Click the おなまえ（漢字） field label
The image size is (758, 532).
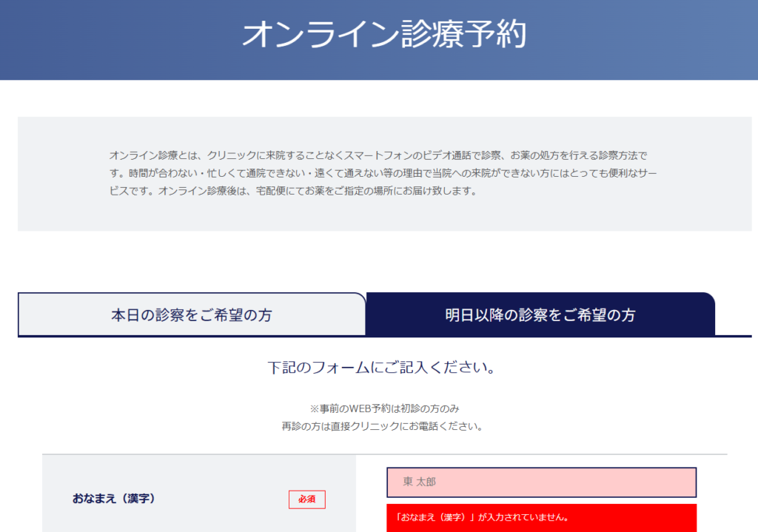coord(113,499)
